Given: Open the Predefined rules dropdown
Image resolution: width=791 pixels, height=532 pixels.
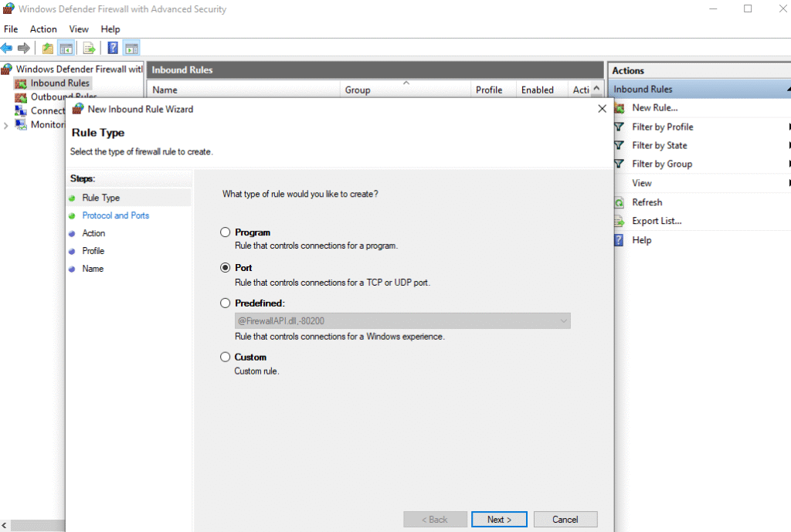Looking at the screenshot, I should [x=564, y=320].
